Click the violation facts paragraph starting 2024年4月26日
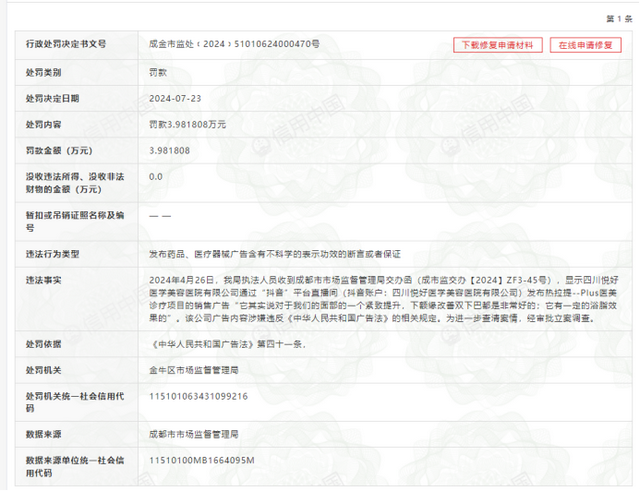This screenshot has width=640, height=491. point(384,299)
